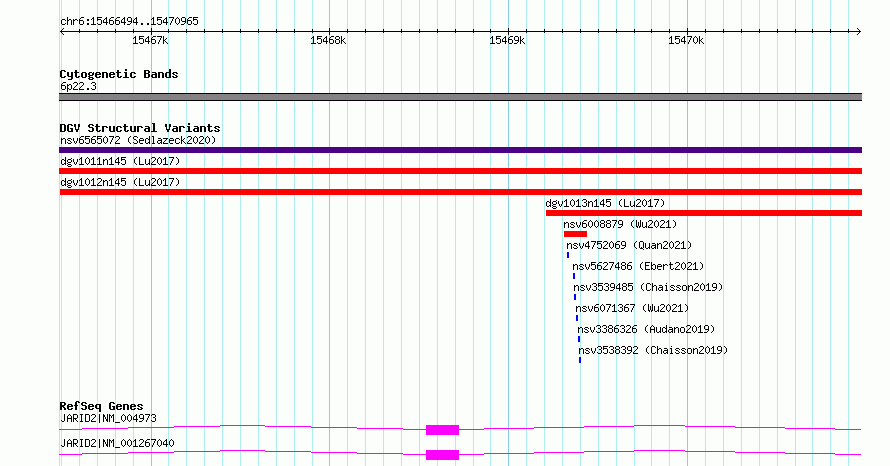Open nsv3538392 (Chaisson2019) variant label
The image size is (890, 466).
(x=653, y=350)
